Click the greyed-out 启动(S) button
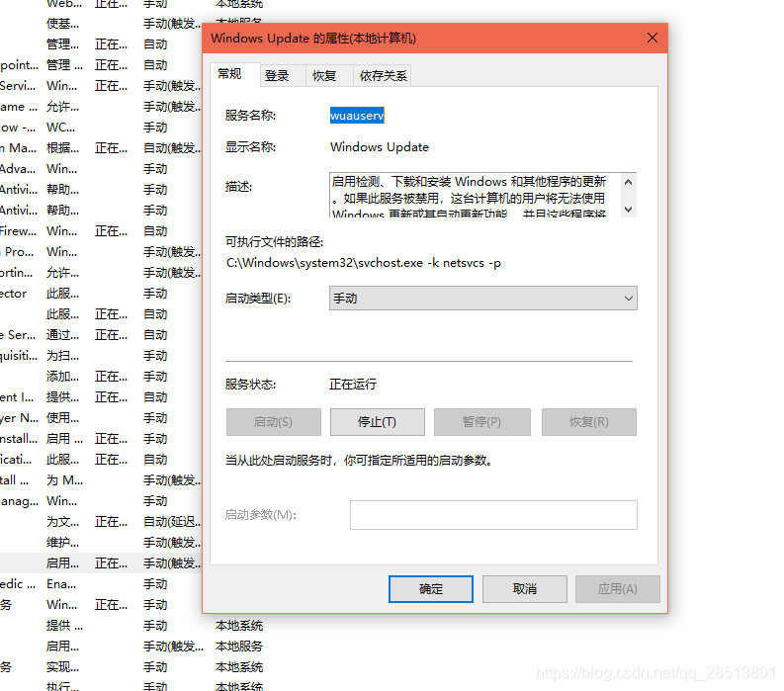Viewport: 784px width, 691px height. coord(274,422)
